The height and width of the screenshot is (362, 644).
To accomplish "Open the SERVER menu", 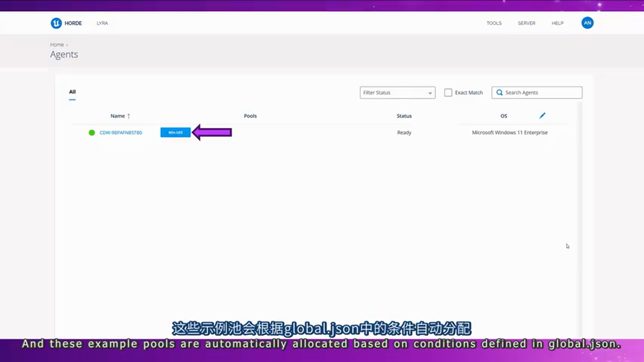I will 526,23.
